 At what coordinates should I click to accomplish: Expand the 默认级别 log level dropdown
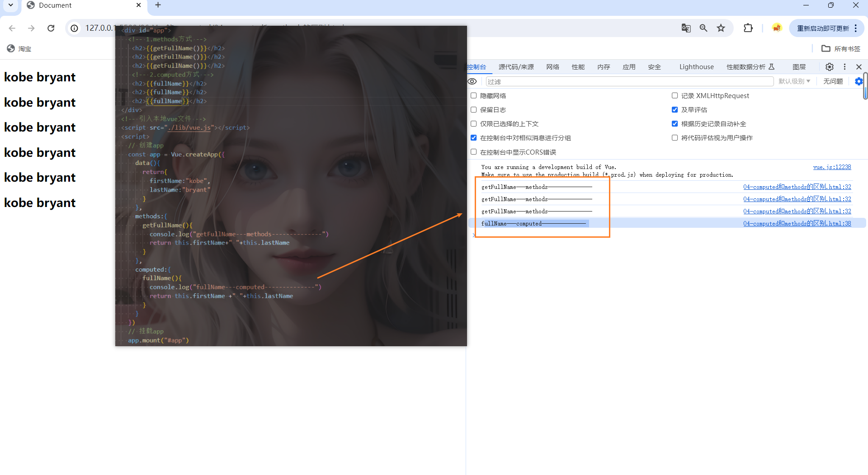pos(794,81)
